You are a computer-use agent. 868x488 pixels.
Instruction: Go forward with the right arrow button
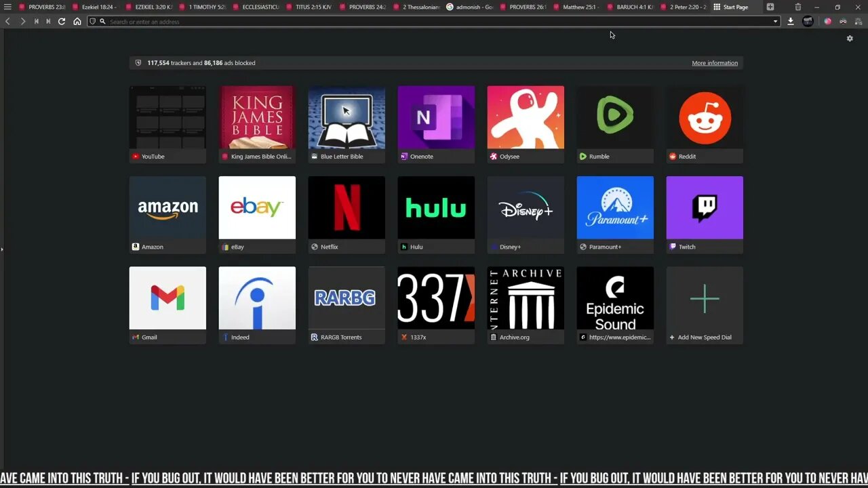pos(22,21)
